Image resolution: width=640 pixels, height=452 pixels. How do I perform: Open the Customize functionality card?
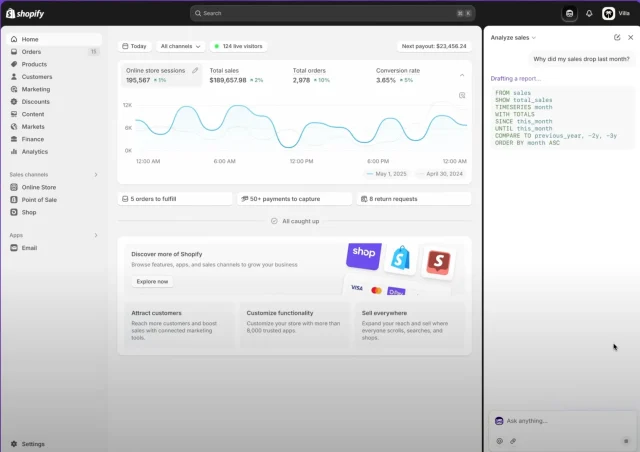(295, 325)
